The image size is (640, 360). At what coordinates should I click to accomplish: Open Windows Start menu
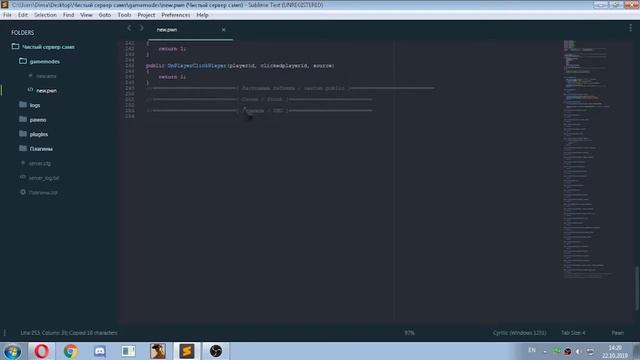[x=12, y=351]
